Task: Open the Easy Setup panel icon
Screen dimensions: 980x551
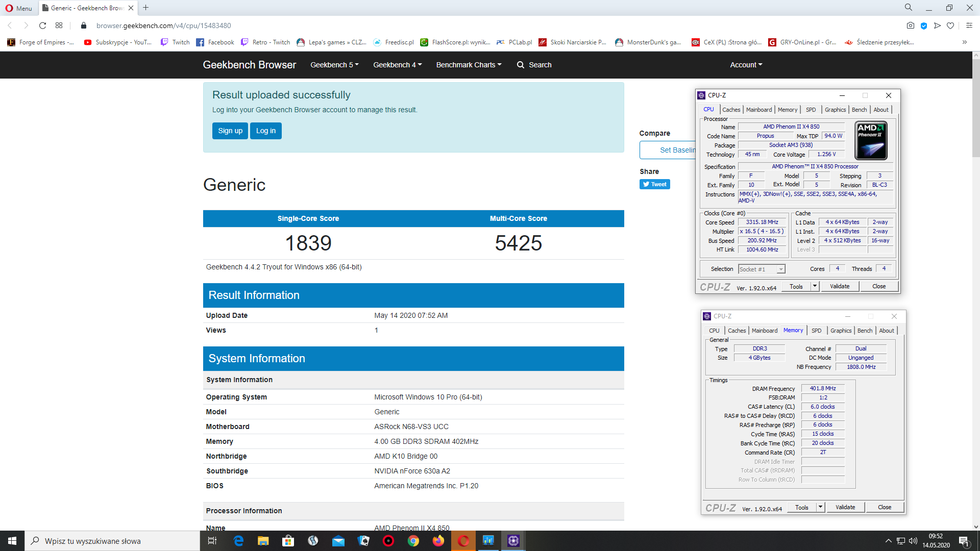Action: click(969, 26)
